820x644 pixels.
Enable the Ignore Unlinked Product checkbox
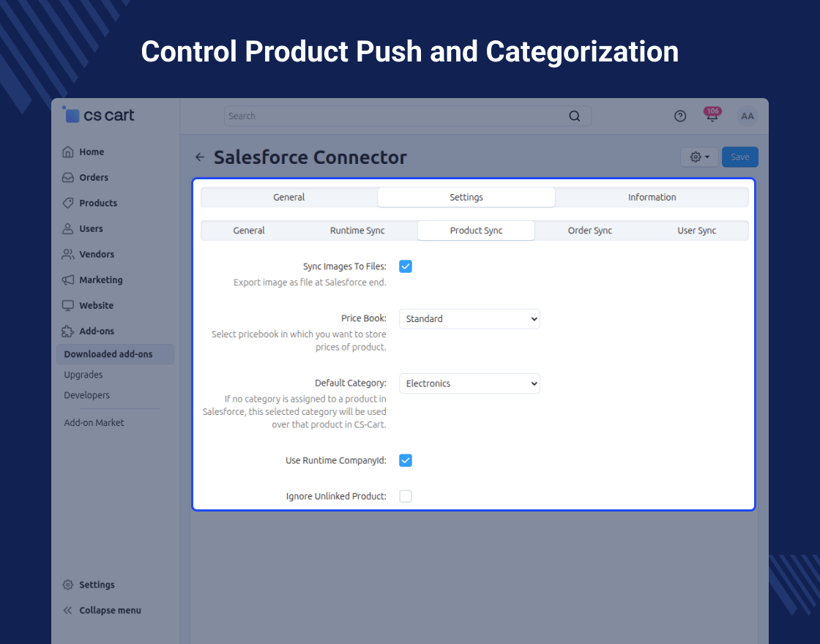406,496
